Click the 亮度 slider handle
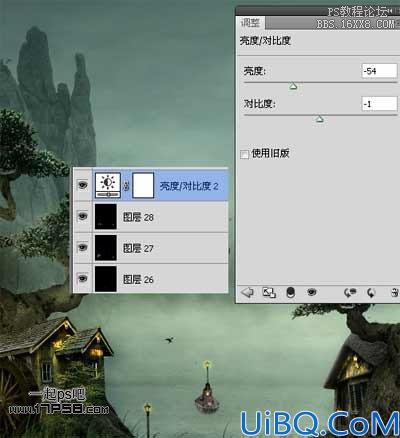 click(293, 87)
